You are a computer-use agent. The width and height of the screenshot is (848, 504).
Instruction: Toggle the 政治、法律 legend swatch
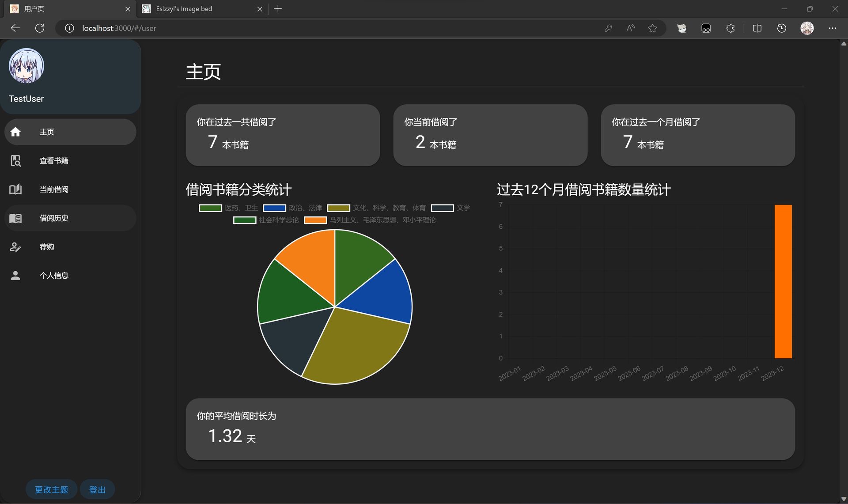tap(274, 208)
